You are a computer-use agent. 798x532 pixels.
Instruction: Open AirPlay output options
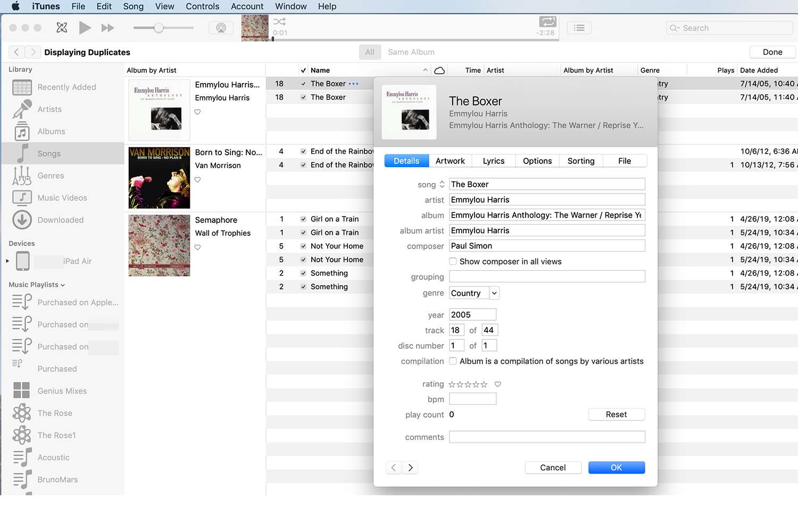(221, 28)
